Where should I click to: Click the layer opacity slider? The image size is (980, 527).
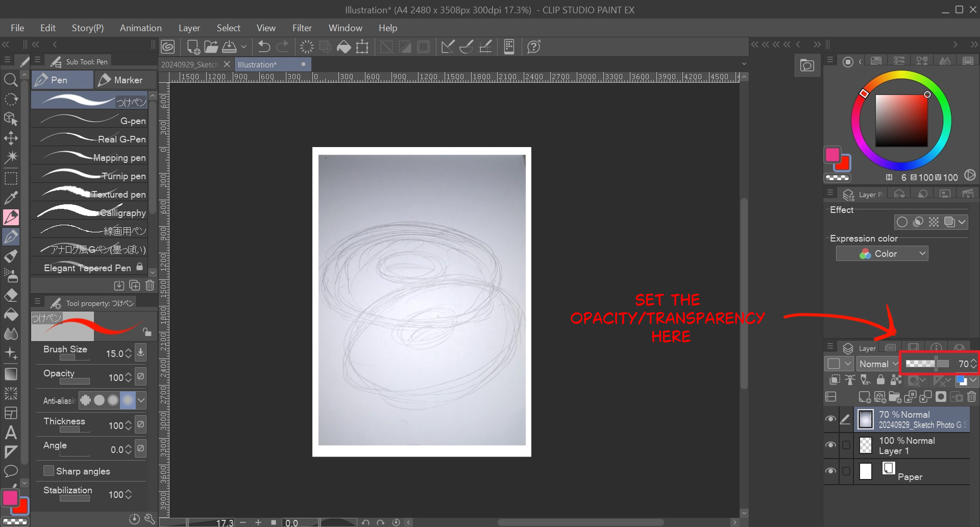click(926, 364)
